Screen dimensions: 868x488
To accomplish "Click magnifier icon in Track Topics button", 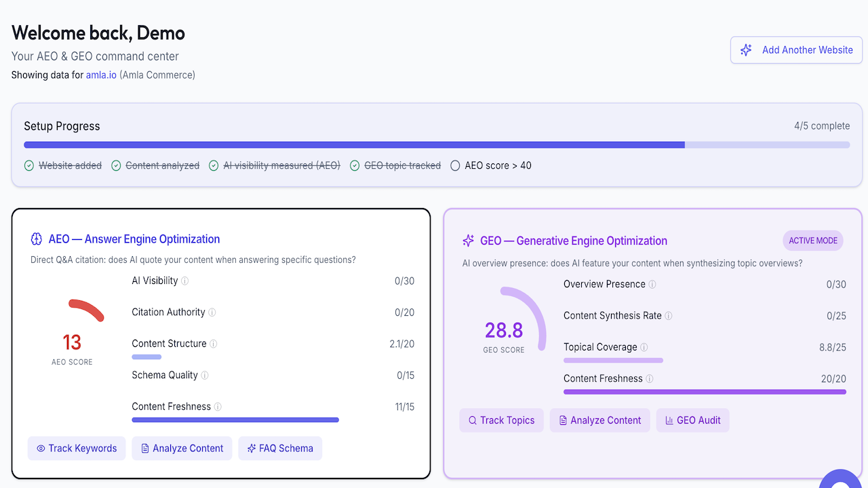I will coord(473,420).
